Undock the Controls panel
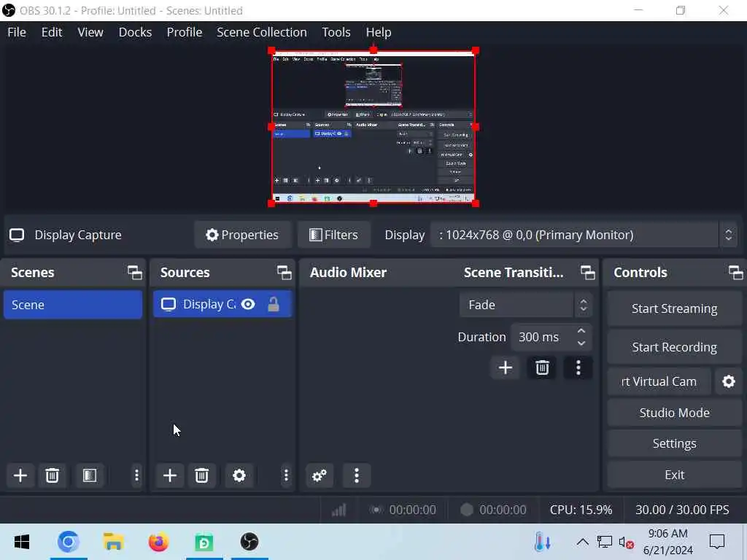 point(736,273)
